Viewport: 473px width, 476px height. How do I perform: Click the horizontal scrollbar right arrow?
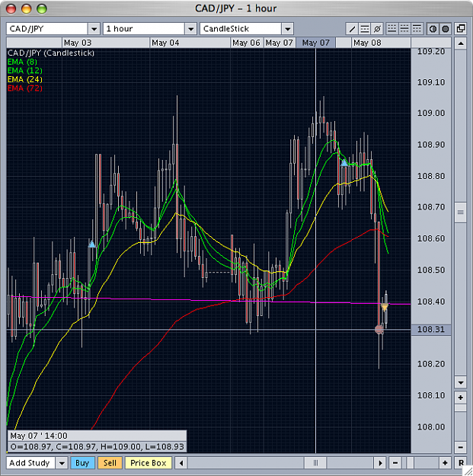point(380,463)
